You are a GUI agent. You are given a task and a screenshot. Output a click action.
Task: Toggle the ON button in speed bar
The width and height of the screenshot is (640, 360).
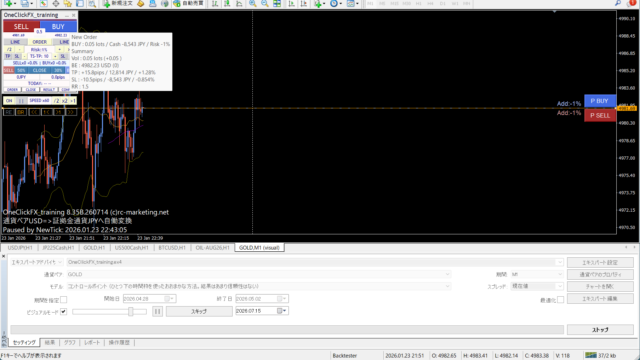[x=9, y=100]
